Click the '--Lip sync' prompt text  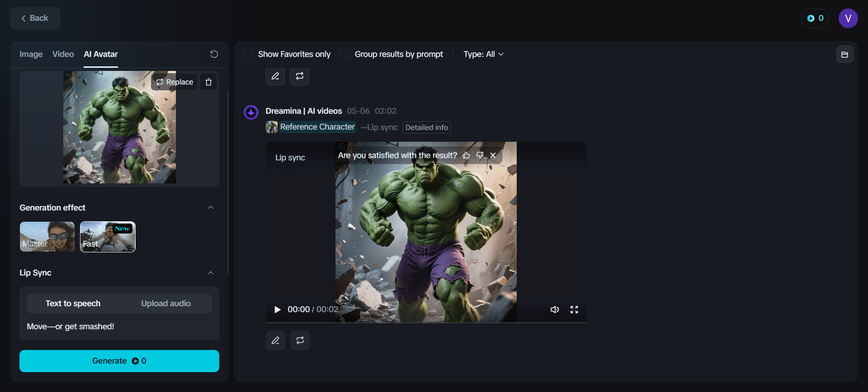pos(379,127)
